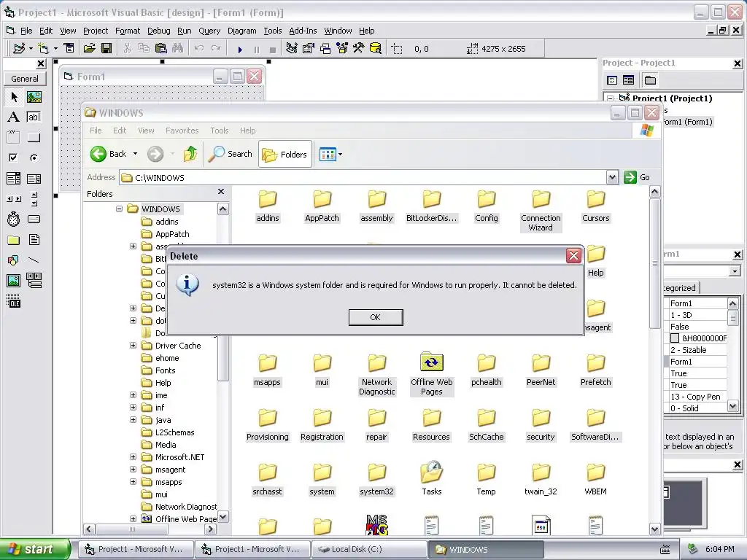747x560 pixels.
Task: Click the Windows start button
Action: pos(34,549)
